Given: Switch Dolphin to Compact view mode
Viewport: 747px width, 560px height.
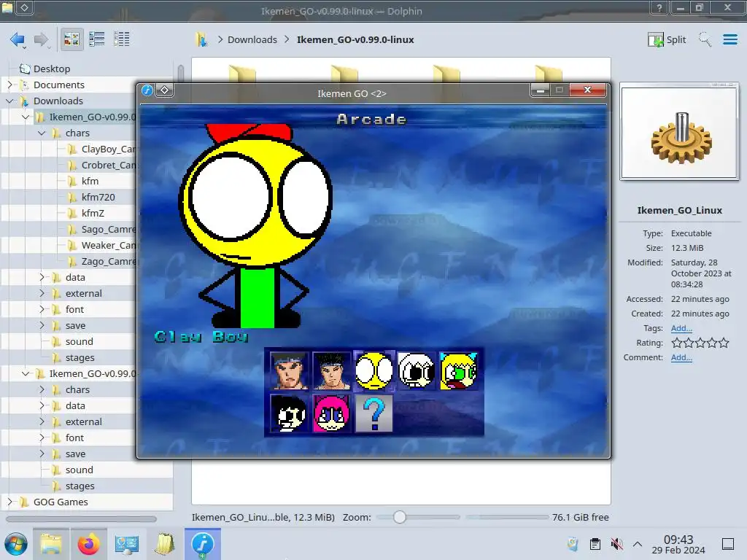Looking at the screenshot, I should pos(97,39).
